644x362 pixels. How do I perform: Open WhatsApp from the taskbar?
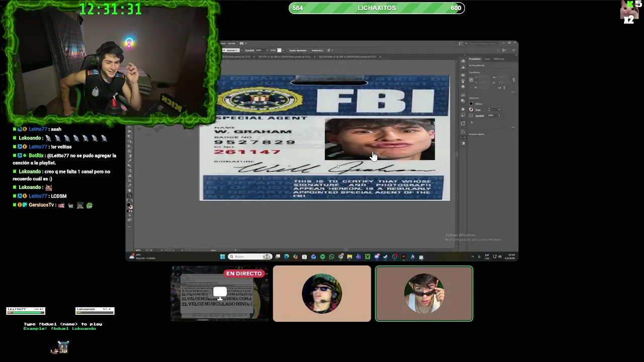pyautogui.click(x=332, y=256)
